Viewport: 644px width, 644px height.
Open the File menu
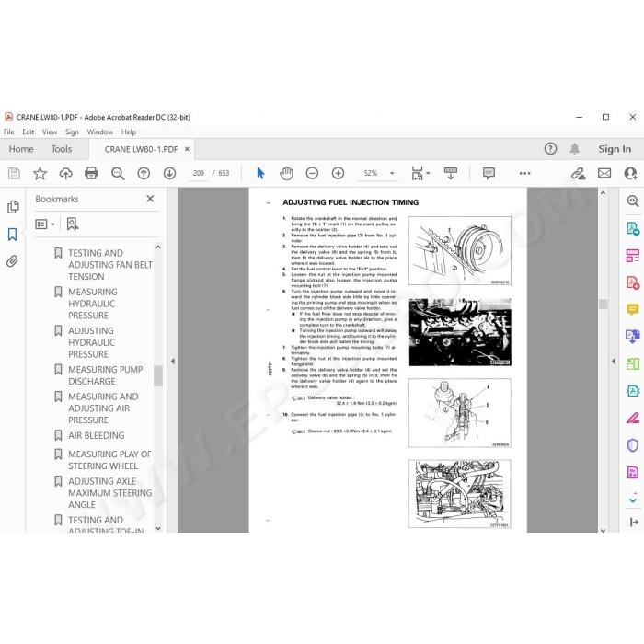pyautogui.click(x=8, y=132)
